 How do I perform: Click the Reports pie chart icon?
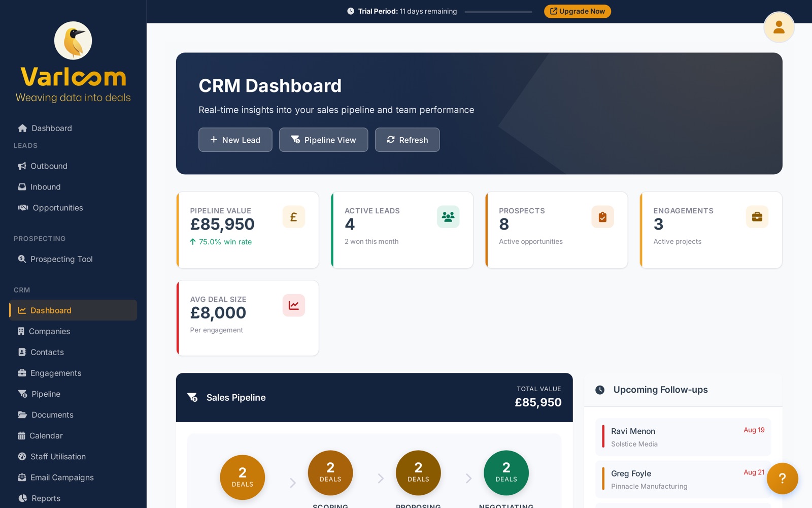point(22,498)
